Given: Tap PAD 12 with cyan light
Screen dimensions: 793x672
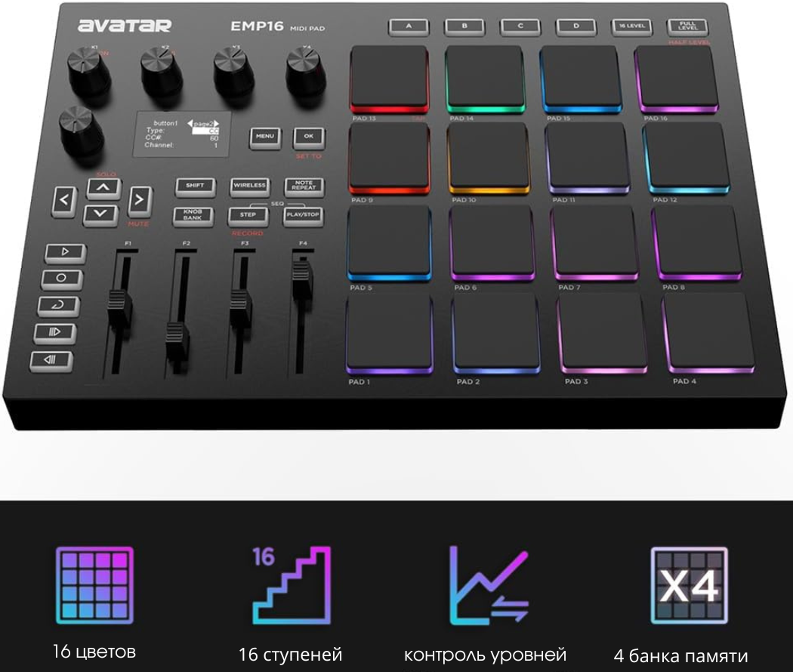Looking at the screenshot, I should [687, 159].
